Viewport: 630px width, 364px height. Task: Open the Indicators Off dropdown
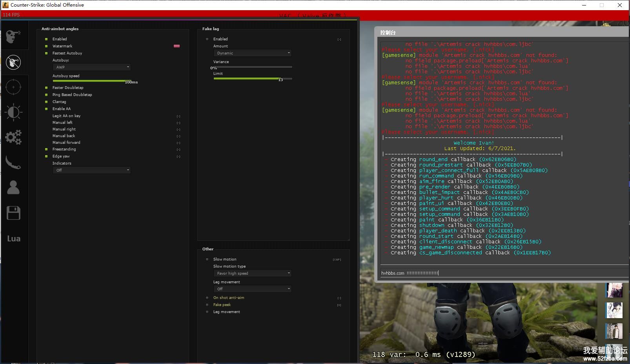pos(92,170)
